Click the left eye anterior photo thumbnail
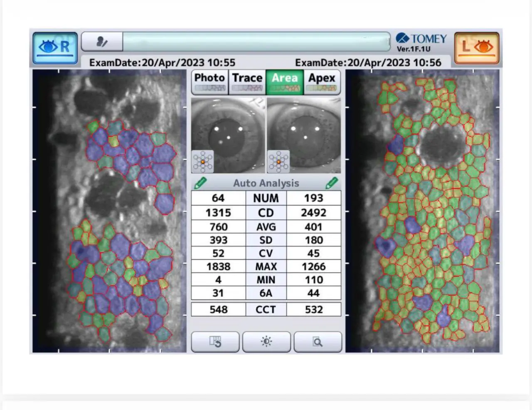Image resolution: width=532 pixels, height=410 pixels. click(304, 135)
